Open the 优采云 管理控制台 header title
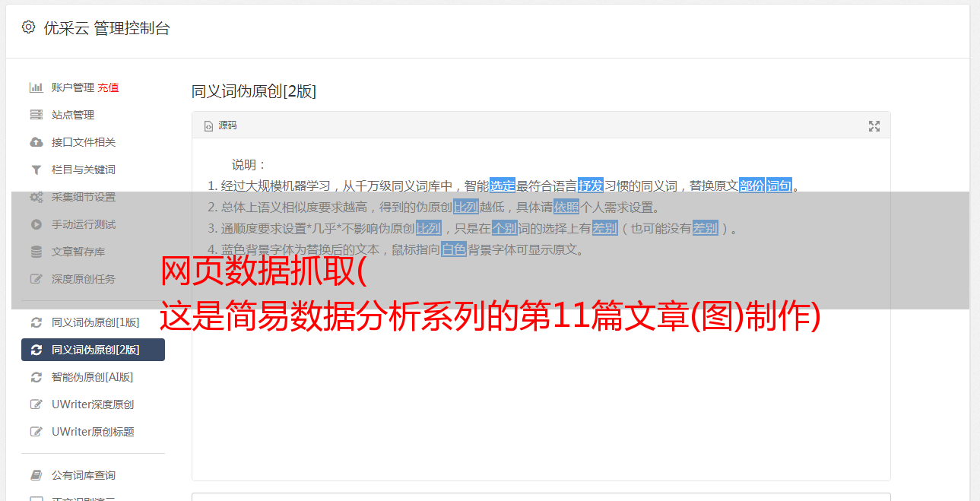This screenshot has height=501, width=980. 106,28
